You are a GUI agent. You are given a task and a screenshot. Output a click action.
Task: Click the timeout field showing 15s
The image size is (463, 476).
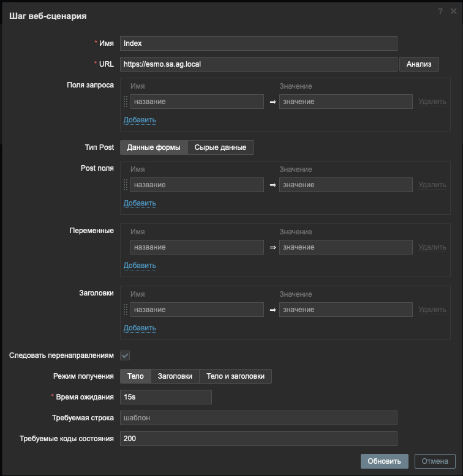(166, 397)
